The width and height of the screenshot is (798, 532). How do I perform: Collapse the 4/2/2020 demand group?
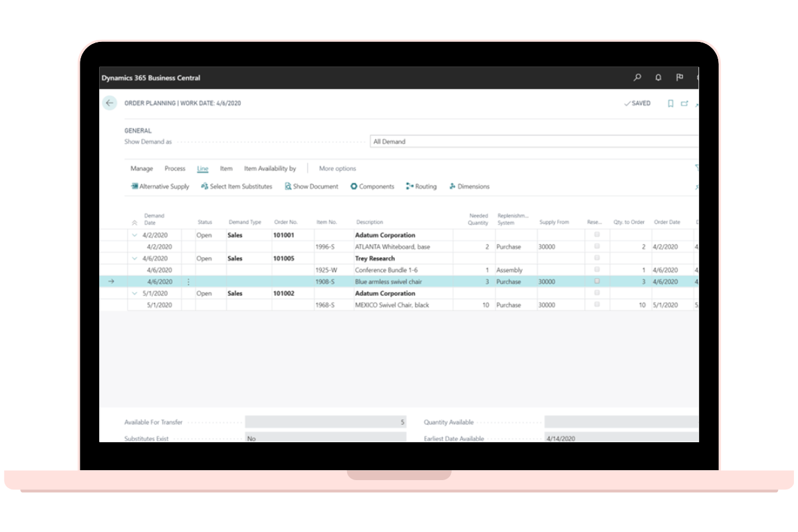[x=134, y=235]
